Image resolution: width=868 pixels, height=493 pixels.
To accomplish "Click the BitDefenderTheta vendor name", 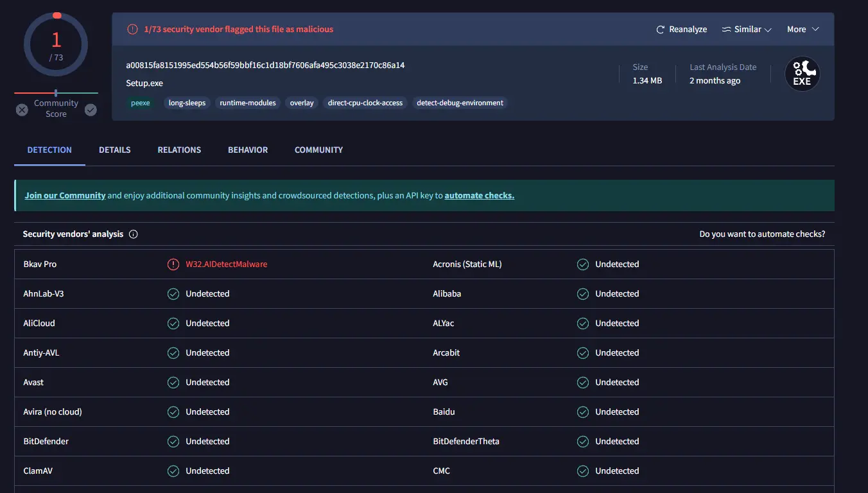I will pos(466,442).
